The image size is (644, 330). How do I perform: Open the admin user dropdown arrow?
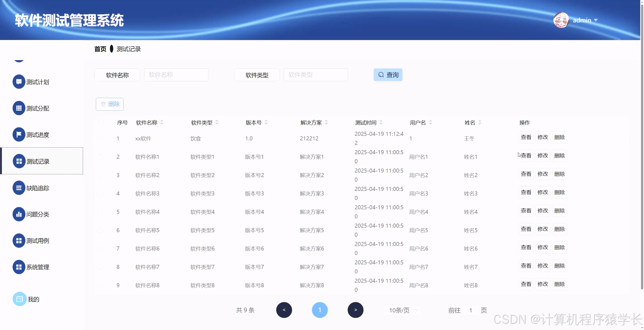tap(596, 20)
